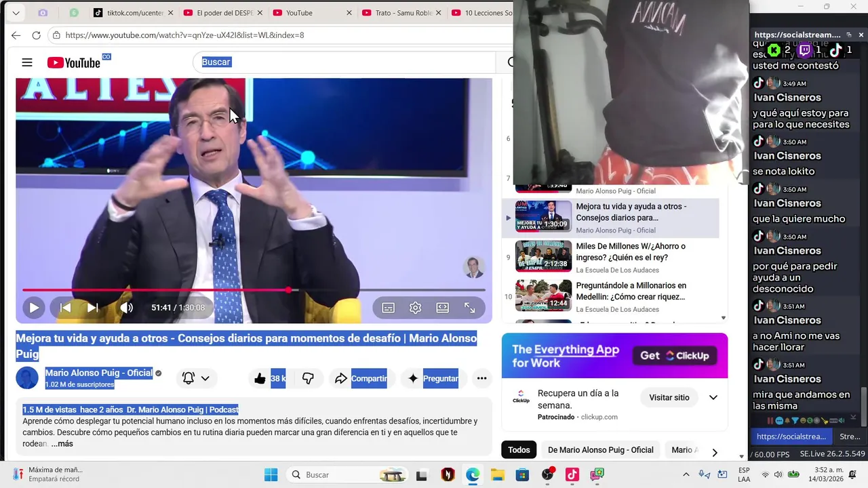The image size is (868, 488).
Task: Expand the ClickUp ad options chevron
Action: (713, 398)
